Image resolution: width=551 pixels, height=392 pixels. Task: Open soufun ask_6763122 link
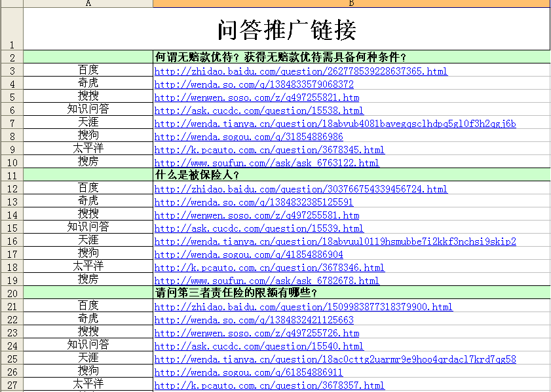click(x=267, y=163)
